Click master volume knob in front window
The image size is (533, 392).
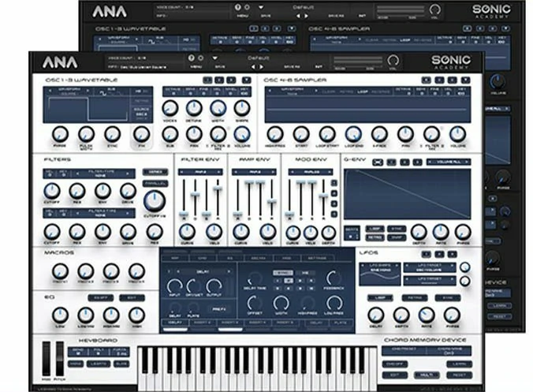(x=393, y=61)
